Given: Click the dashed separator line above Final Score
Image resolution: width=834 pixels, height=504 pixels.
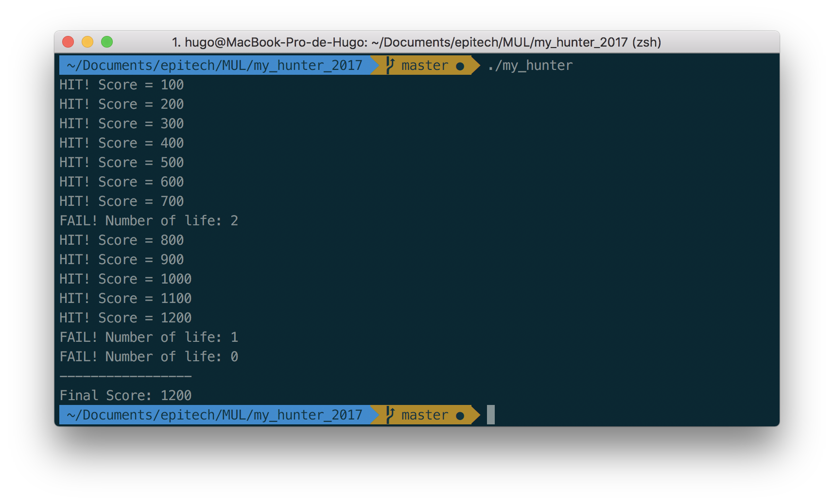Looking at the screenshot, I should point(125,376).
